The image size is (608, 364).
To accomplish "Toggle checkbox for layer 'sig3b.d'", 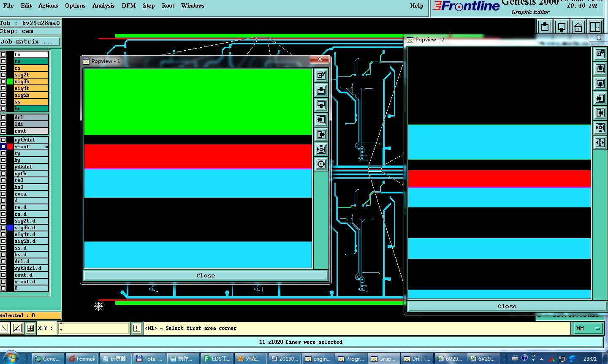I will (x=3, y=228).
